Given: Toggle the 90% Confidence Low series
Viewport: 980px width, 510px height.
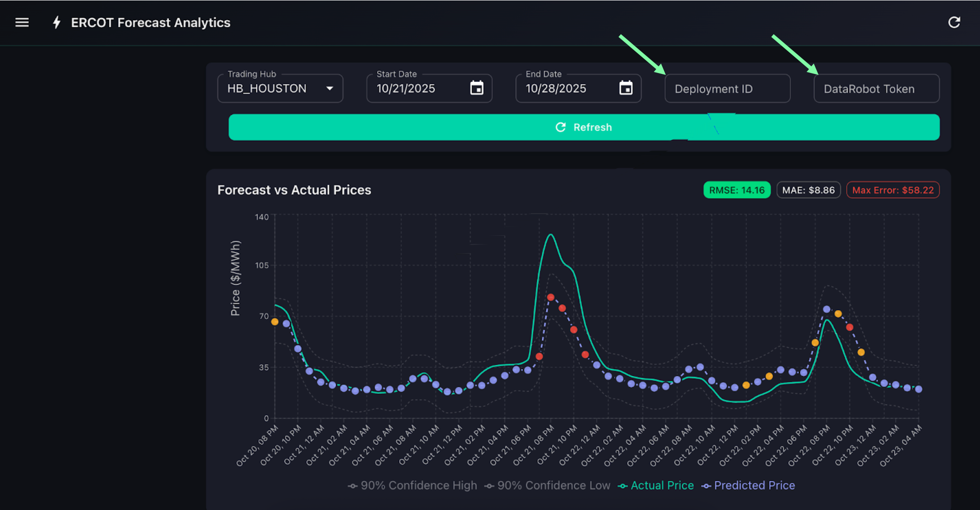Looking at the screenshot, I should tap(548, 486).
